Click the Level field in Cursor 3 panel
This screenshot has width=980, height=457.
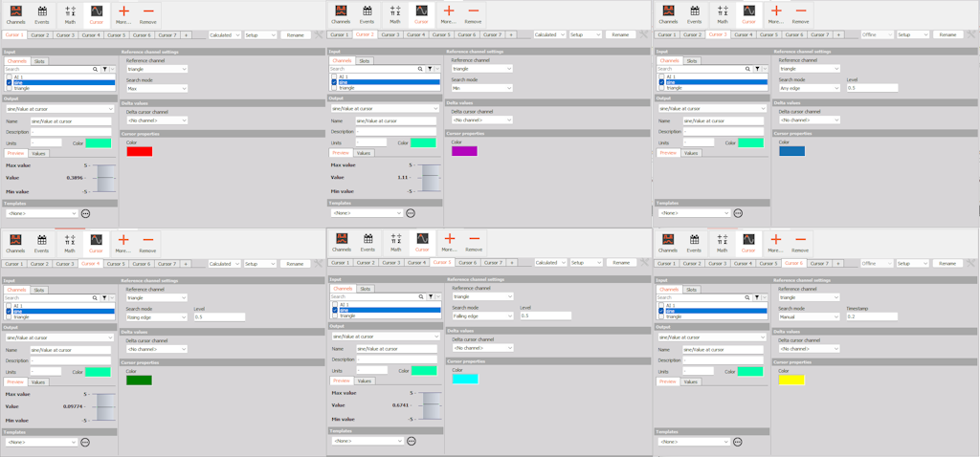(x=872, y=88)
